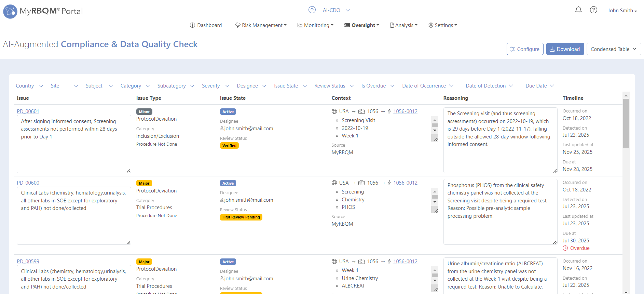Click the site building icon in PD_00600 context
Image resolution: width=644 pixels, height=294 pixels.
(361, 183)
